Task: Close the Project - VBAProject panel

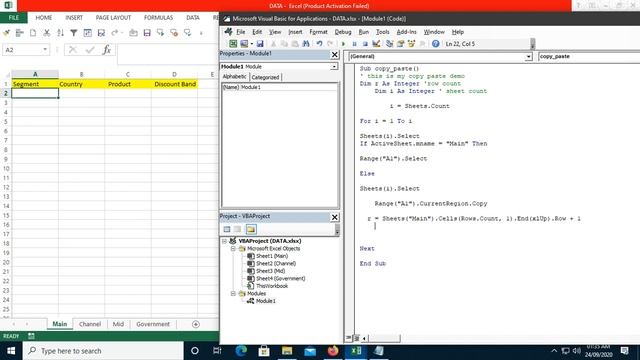Action: 335,217
